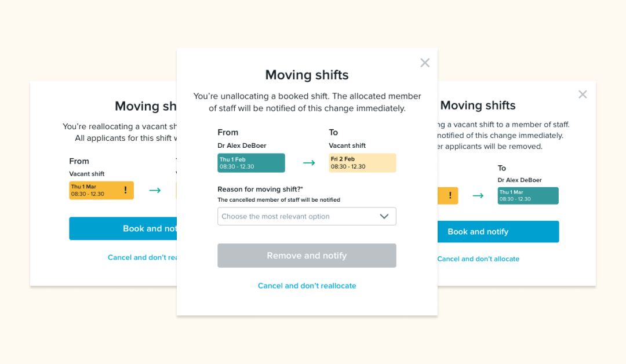Select the teal Thu 1 Feb shift card
The width and height of the screenshot is (626, 364).
251,163
